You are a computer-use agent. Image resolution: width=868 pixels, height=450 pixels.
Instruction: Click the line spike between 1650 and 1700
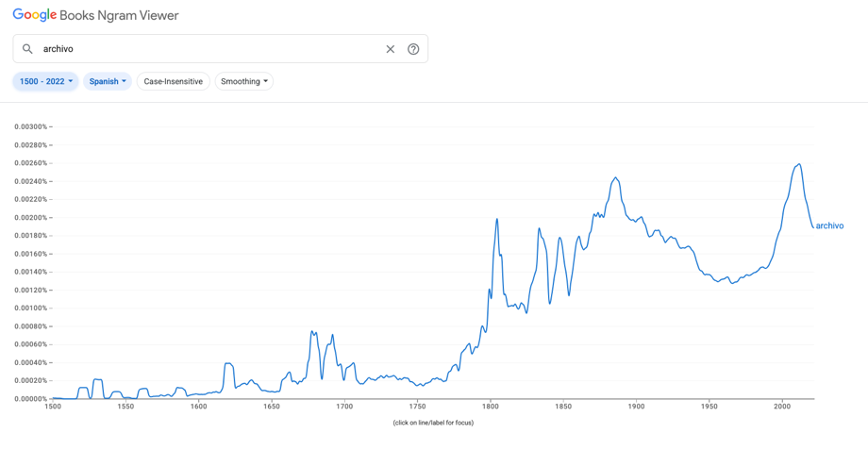click(312, 331)
